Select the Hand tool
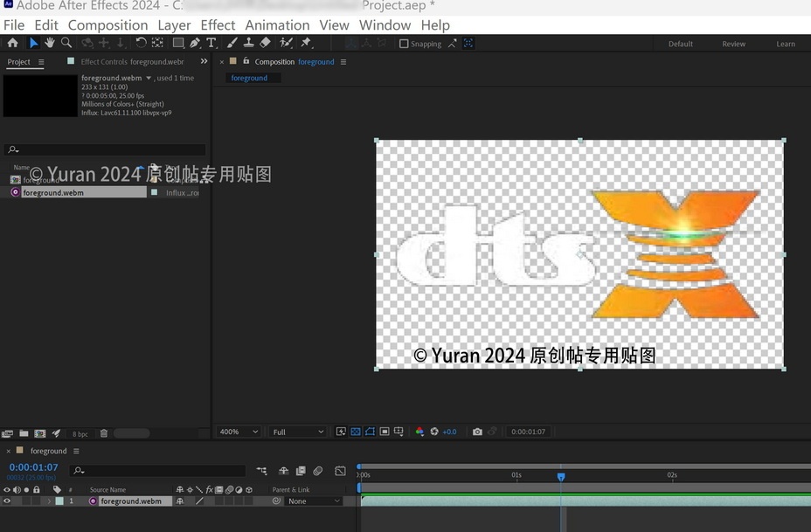Screen dimensions: 811x532 (50, 43)
